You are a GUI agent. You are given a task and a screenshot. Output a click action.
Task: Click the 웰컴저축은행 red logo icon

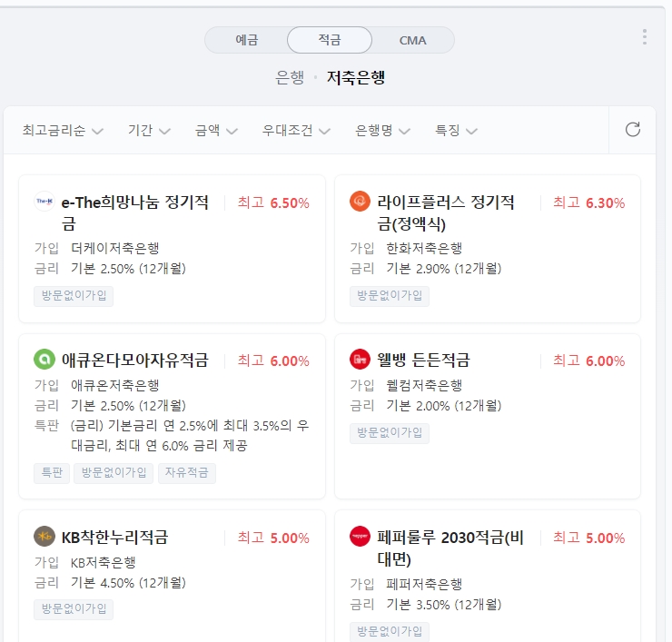(x=360, y=360)
